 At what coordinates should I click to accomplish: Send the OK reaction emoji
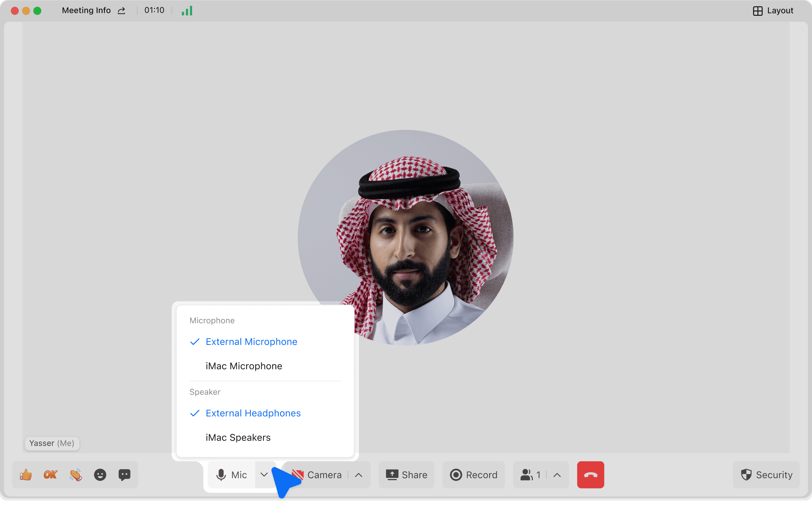[50, 475]
